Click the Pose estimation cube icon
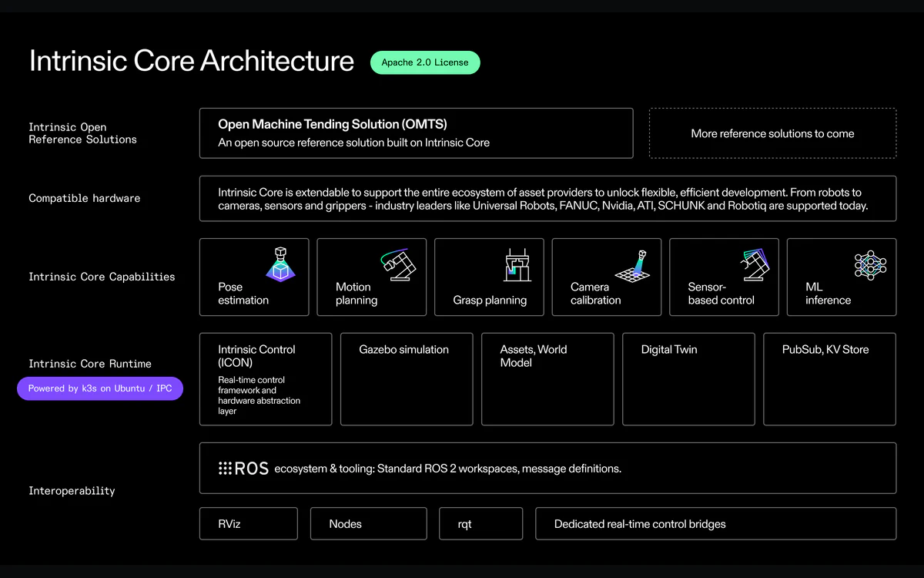 point(281,263)
